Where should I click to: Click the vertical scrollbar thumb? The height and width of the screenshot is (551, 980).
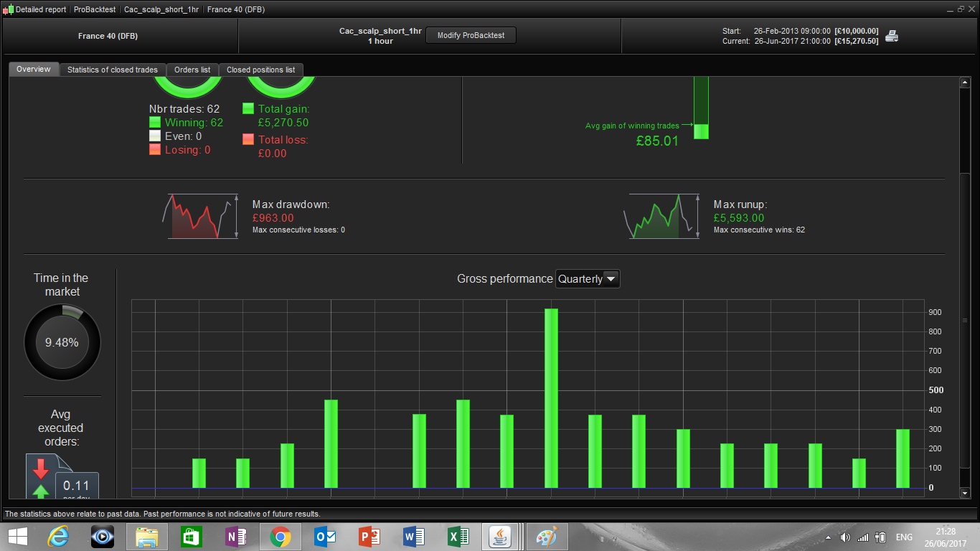point(965,321)
